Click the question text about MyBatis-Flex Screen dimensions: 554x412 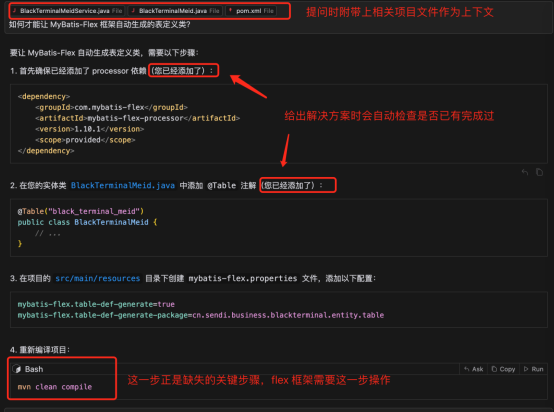(x=100, y=25)
